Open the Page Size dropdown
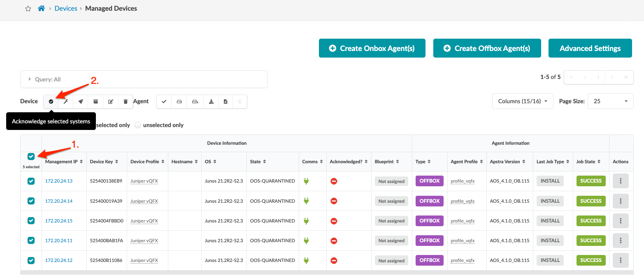 coord(610,101)
